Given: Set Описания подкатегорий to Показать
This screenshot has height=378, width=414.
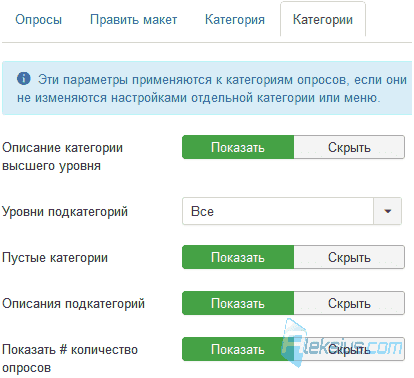Looking at the screenshot, I should (238, 303).
